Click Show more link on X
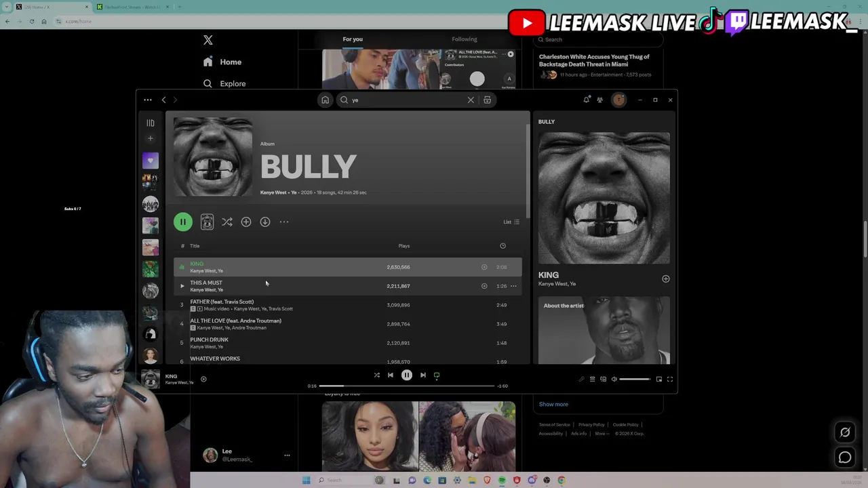This screenshot has height=488, width=868. pyautogui.click(x=553, y=404)
